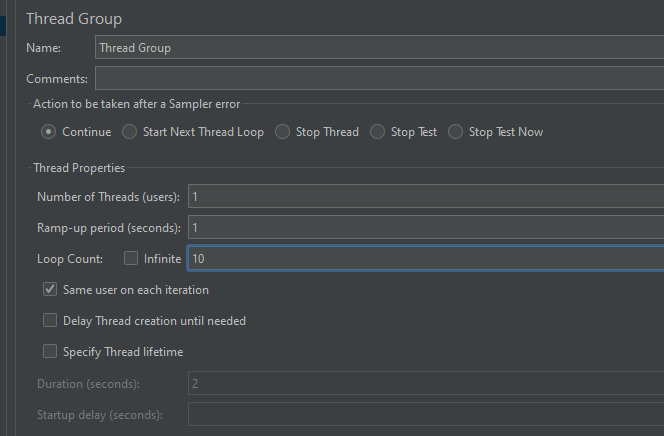This screenshot has width=664, height=436.
Task: Choose Start Next Thread Loop option
Action: [x=130, y=132]
